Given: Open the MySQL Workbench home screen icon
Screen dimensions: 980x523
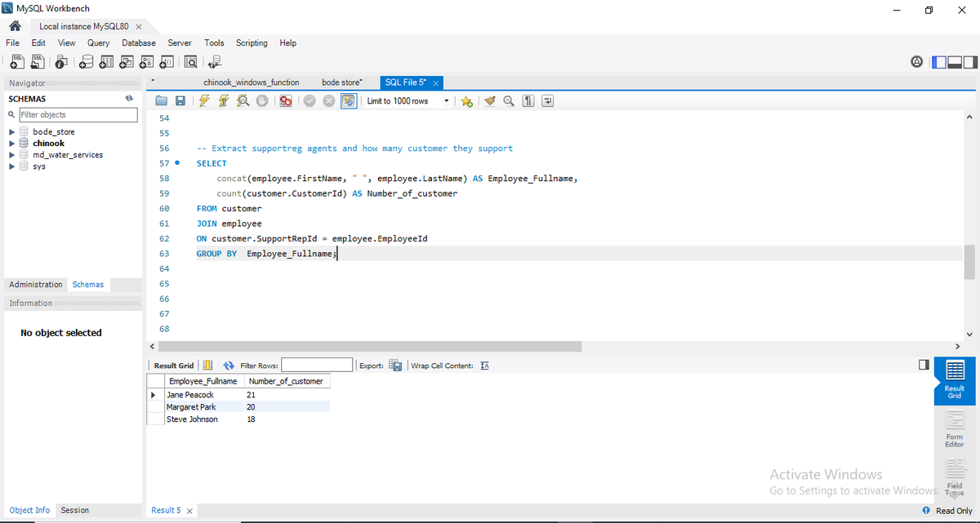Looking at the screenshot, I should [14, 26].
